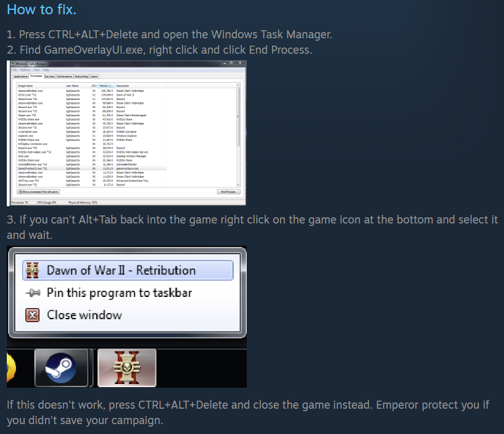
Task: Click the Steam taskbar icon
Action: pos(61,368)
